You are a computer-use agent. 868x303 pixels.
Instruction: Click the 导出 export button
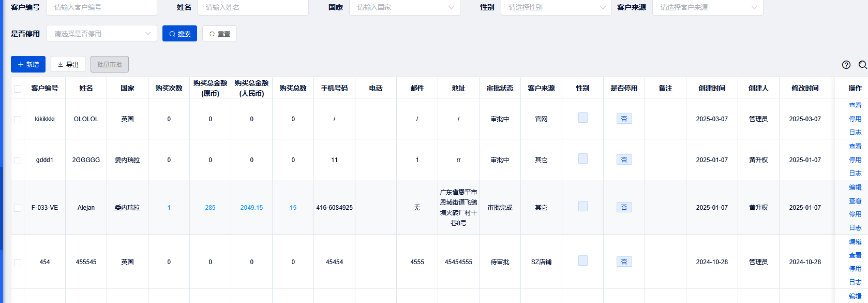coord(68,65)
